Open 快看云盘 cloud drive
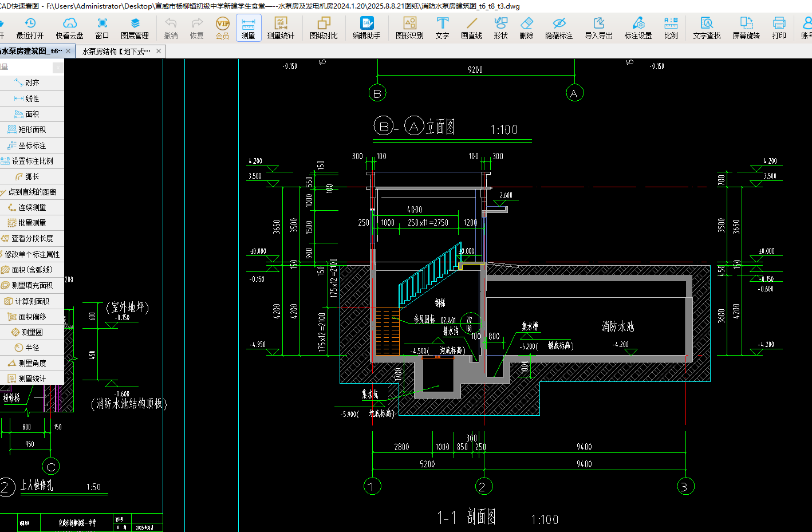 point(70,28)
